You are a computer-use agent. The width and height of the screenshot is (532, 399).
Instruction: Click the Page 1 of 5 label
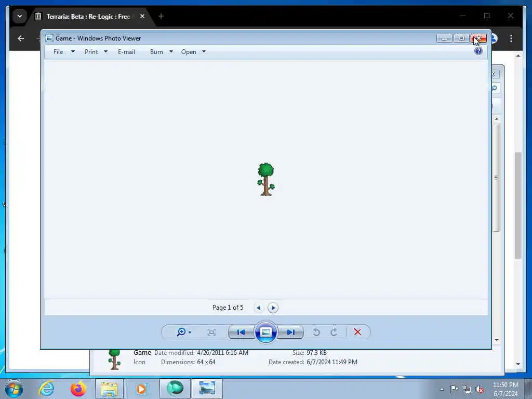[228, 308]
